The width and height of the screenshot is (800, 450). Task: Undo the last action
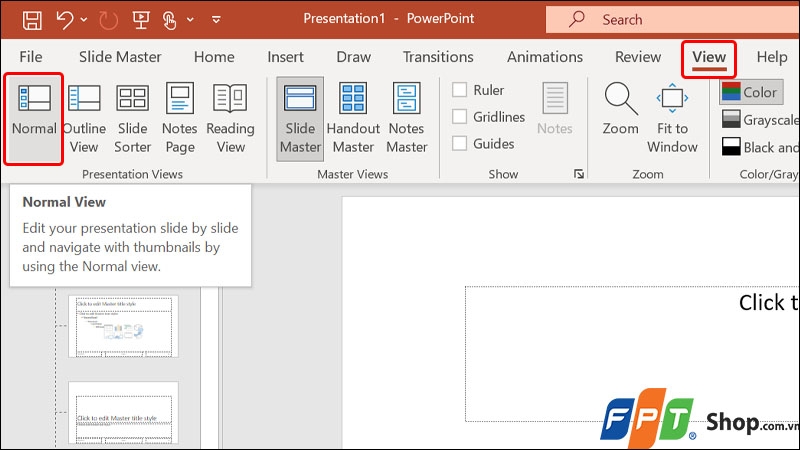tap(64, 20)
